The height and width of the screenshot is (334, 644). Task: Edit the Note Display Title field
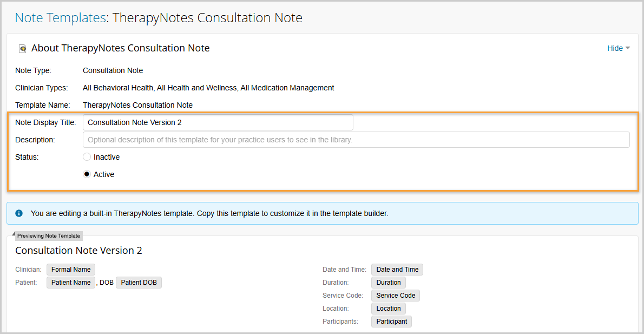point(218,122)
